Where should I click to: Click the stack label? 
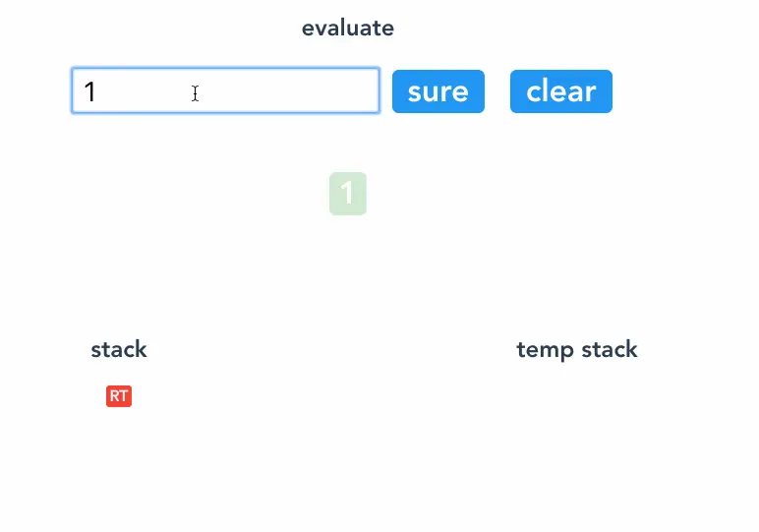tap(119, 349)
